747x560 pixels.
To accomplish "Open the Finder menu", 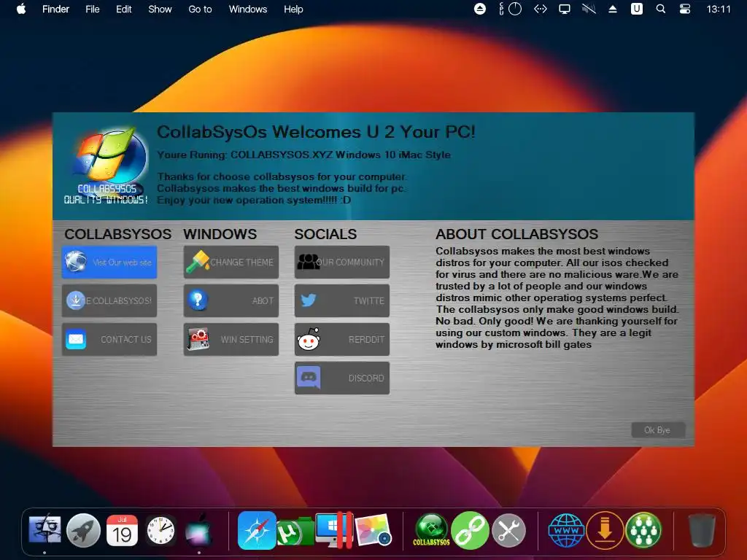I will pos(55,9).
